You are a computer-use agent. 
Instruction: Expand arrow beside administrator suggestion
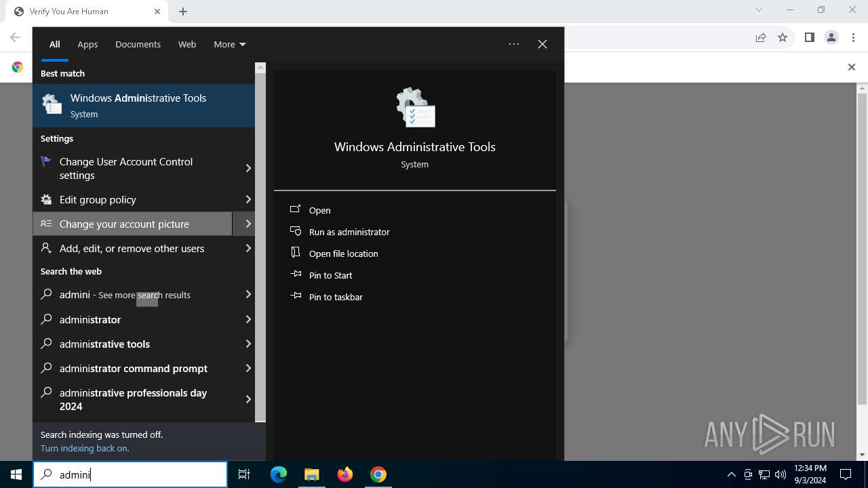[x=248, y=319]
